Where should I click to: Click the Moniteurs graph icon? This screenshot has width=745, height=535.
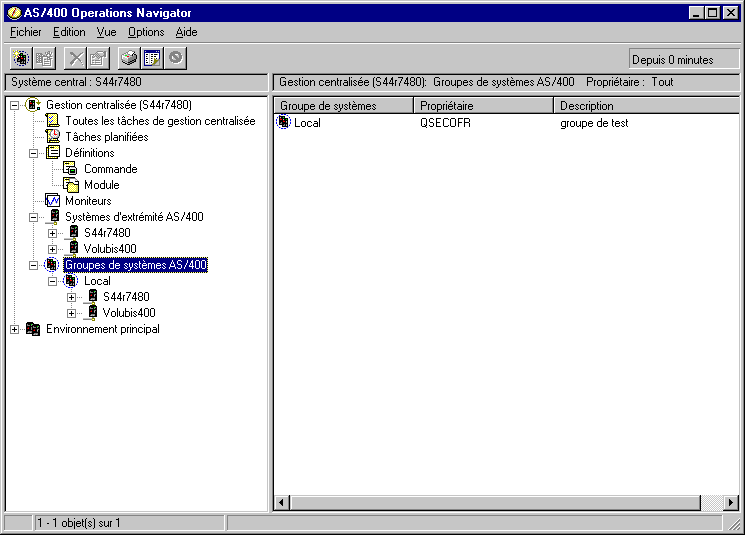(x=52, y=201)
